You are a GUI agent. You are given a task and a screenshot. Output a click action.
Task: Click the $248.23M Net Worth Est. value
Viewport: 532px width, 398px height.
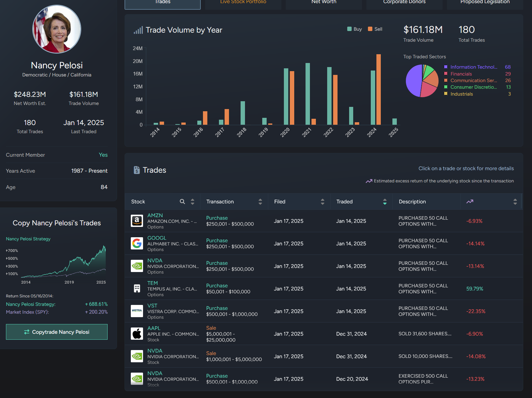30,94
